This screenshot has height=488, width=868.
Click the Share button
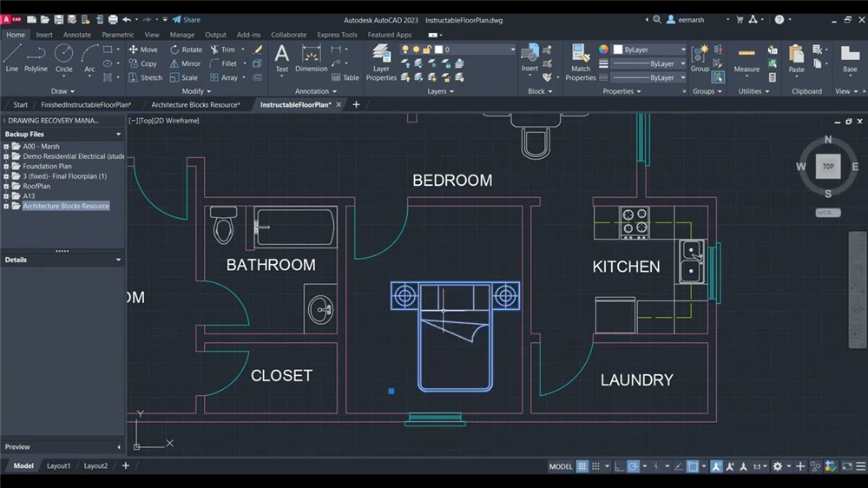[x=186, y=19]
